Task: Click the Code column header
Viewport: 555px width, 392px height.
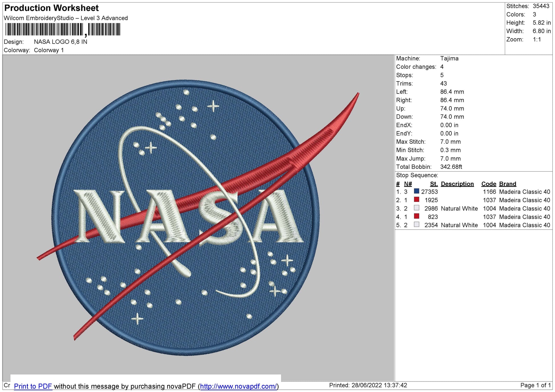Action: [488, 184]
